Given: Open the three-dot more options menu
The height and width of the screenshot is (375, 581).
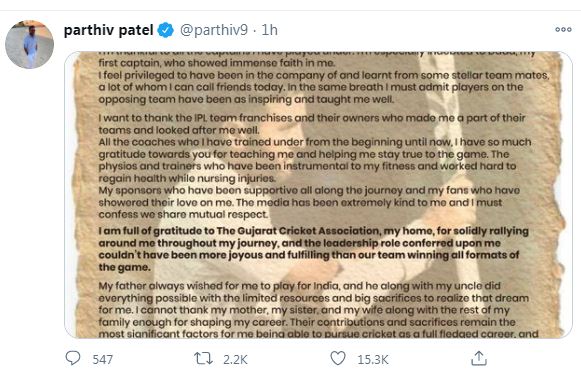Looking at the screenshot, I should click(x=563, y=29).
